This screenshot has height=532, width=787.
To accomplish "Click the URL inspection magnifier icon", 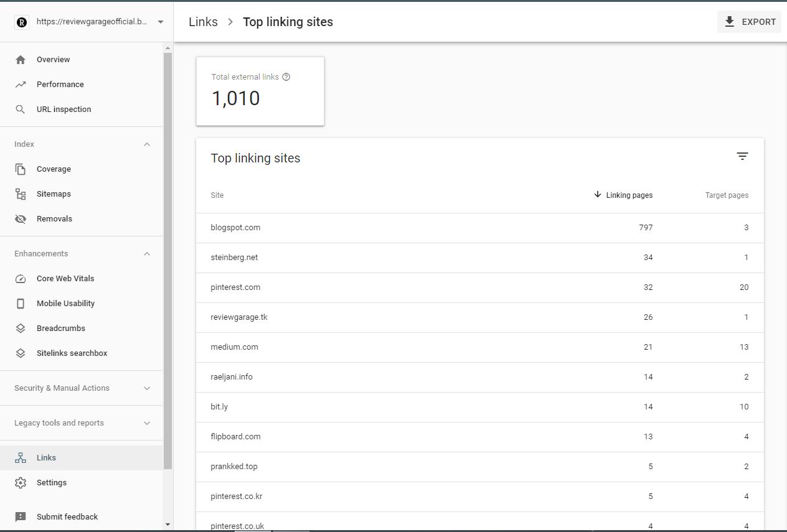I will point(21,110).
